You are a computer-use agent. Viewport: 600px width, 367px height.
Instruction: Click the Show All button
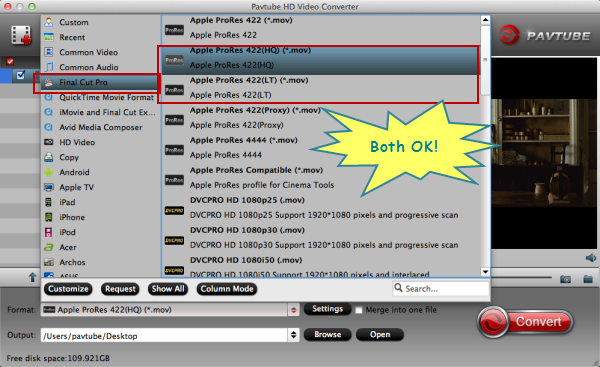click(168, 289)
